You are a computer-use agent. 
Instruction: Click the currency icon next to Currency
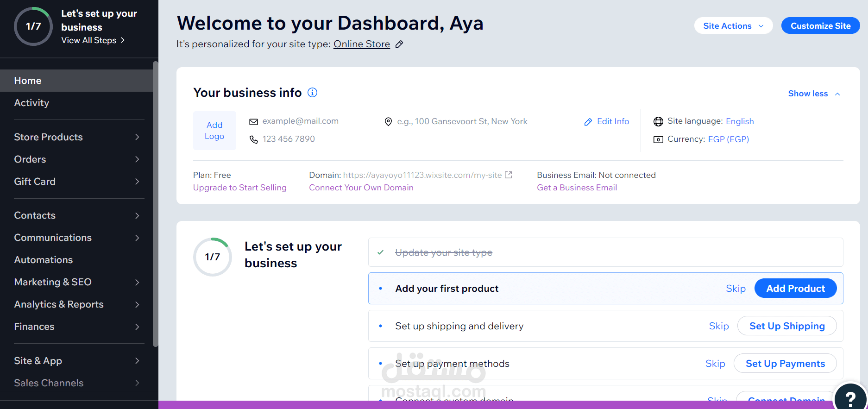pyautogui.click(x=658, y=139)
